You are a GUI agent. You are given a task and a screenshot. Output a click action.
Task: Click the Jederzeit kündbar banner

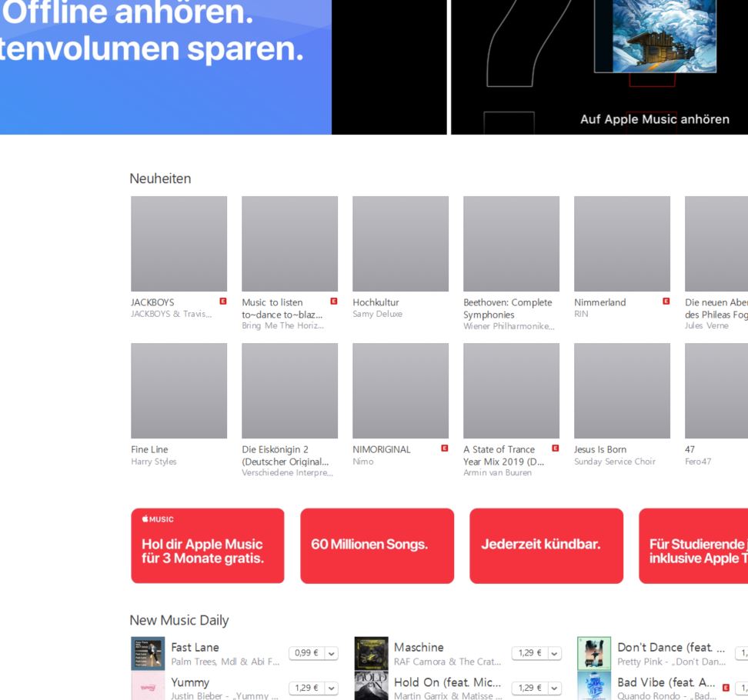click(x=546, y=545)
